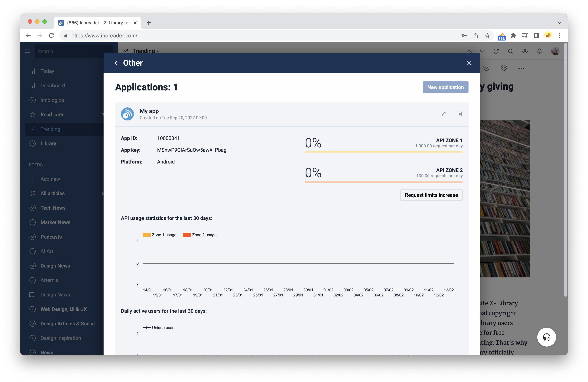588x382 pixels.
Task: Delete My app via the trash icon
Action: (459, 114)
